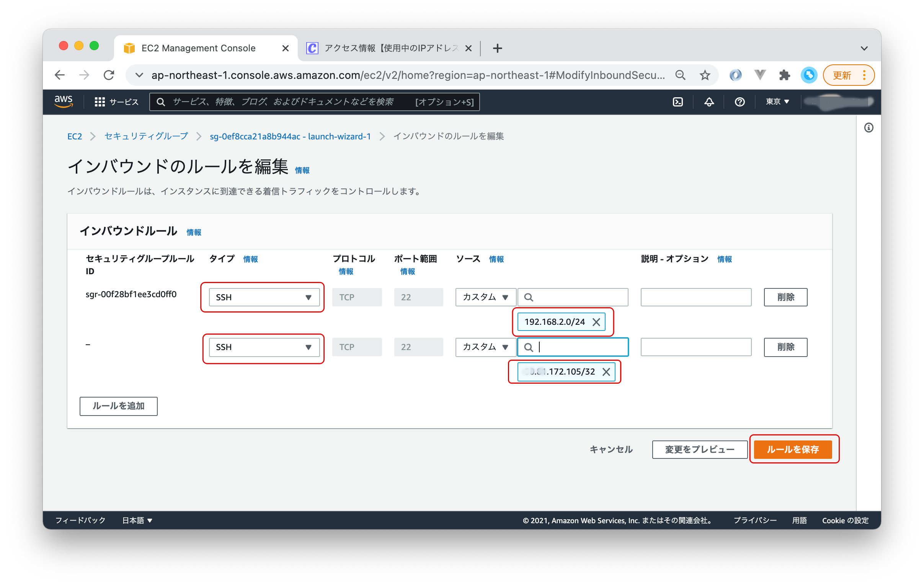Click the ルールを追加 button
The image size is (924, 586).
point(119,406)
